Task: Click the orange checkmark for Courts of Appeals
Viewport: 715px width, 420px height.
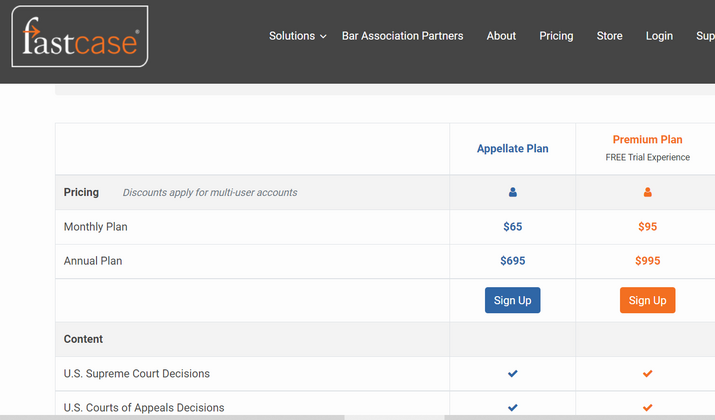Action: coord(647,407)
